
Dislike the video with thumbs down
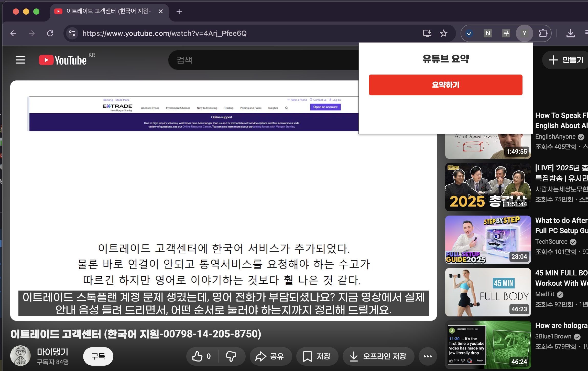point(231,356)
